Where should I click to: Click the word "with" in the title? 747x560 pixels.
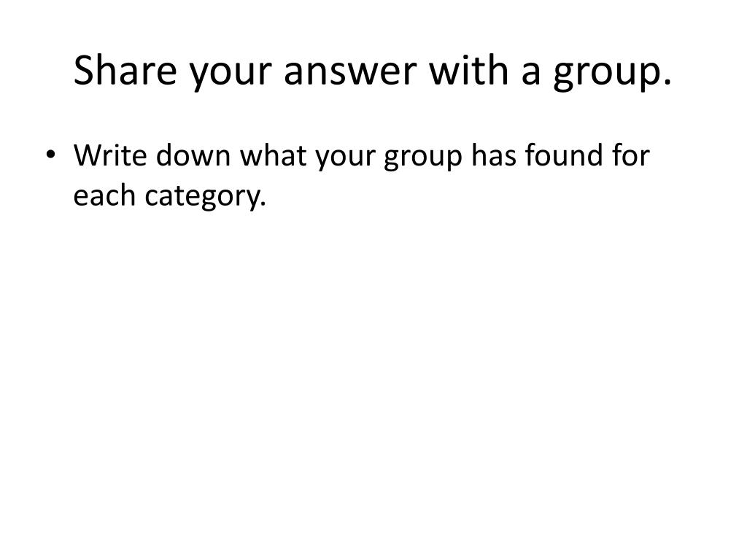click(469, 70)
